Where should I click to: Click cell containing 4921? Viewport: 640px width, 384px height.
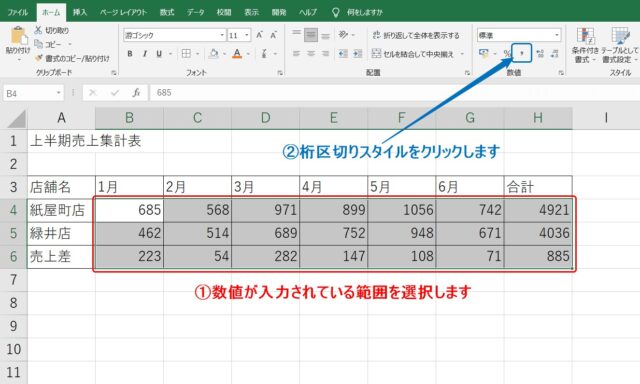coord(538,210)
